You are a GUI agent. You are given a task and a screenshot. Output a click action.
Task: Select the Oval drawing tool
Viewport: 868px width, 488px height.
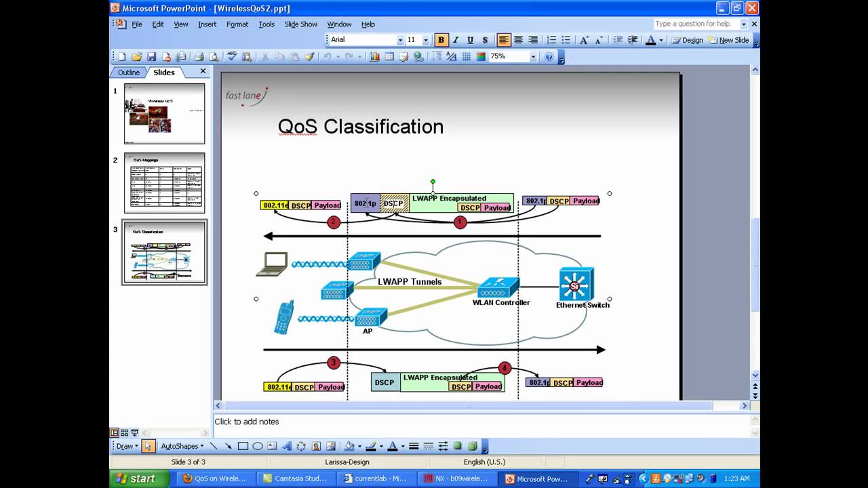258,446
